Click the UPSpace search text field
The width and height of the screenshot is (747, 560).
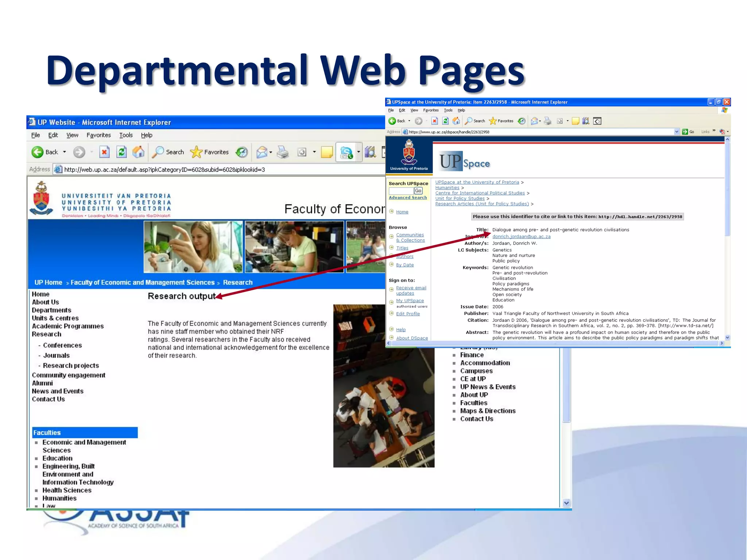401,191
